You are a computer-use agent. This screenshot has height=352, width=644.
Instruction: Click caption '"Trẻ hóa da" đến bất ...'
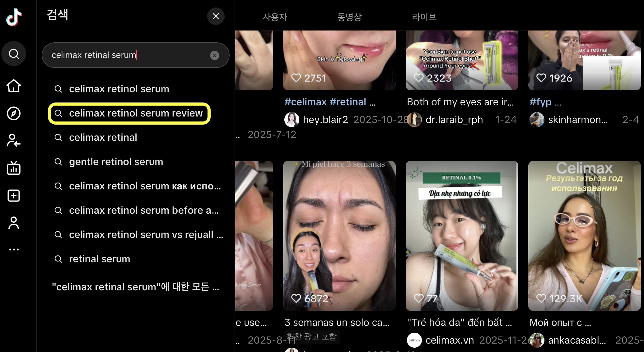click(460, 322)
